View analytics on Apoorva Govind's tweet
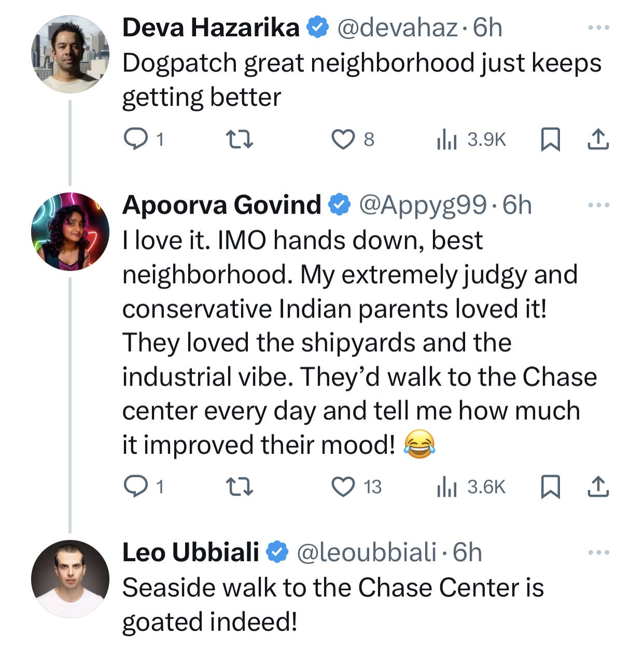 pyautogui.click(x=446, y=487)
